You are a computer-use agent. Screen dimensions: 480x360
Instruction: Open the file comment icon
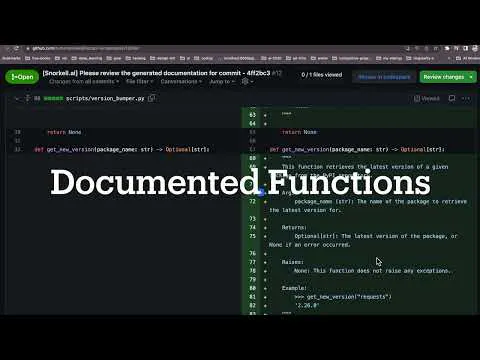pyautogui.click(x=452, y=98)
